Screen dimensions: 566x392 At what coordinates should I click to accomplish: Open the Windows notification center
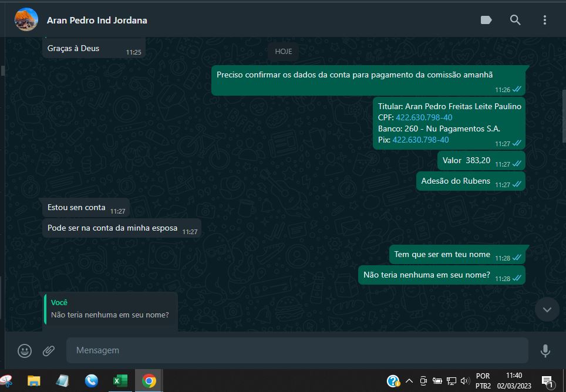point(547,381)
